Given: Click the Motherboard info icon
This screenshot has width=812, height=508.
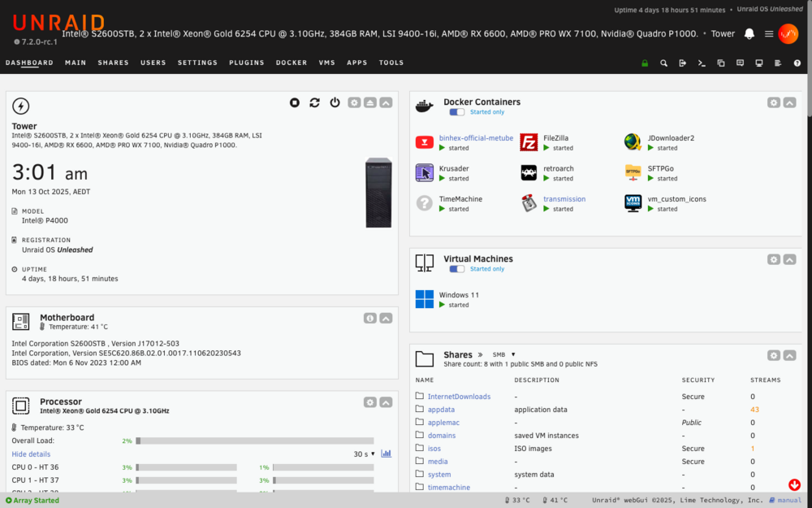Looking at the screenshot, I should pos(369,319).
